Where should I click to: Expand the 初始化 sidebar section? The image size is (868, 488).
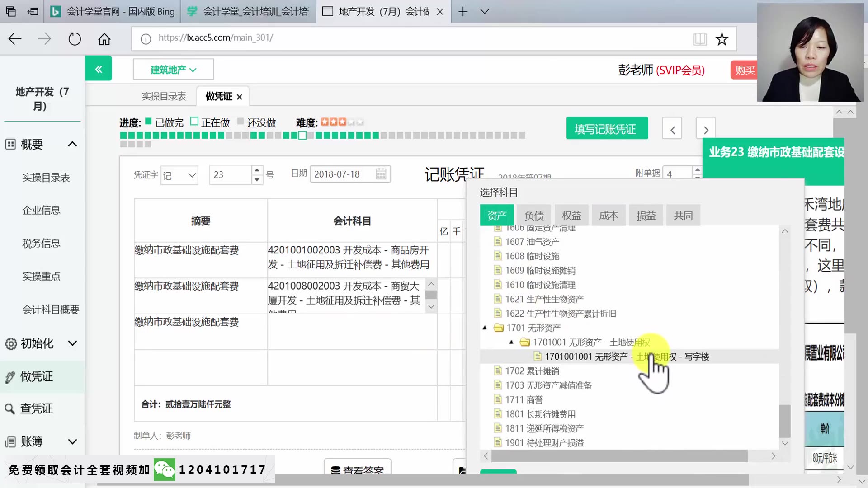(x=72, y=343)
